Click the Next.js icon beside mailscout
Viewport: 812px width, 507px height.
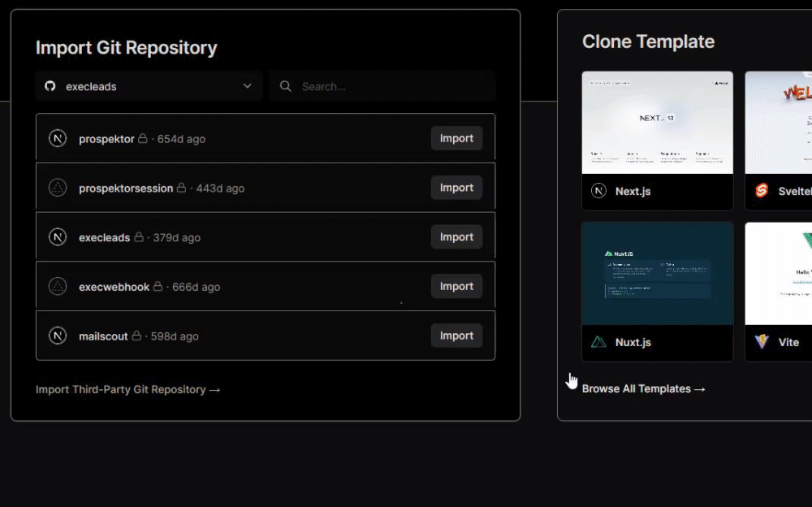(x=58, y=336)
